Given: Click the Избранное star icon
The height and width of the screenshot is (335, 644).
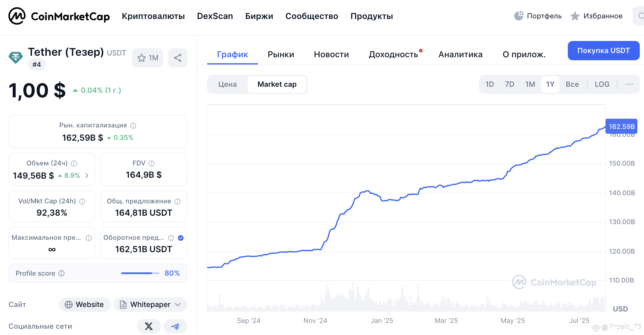Looking at the screenshot, I should point(575,16).
